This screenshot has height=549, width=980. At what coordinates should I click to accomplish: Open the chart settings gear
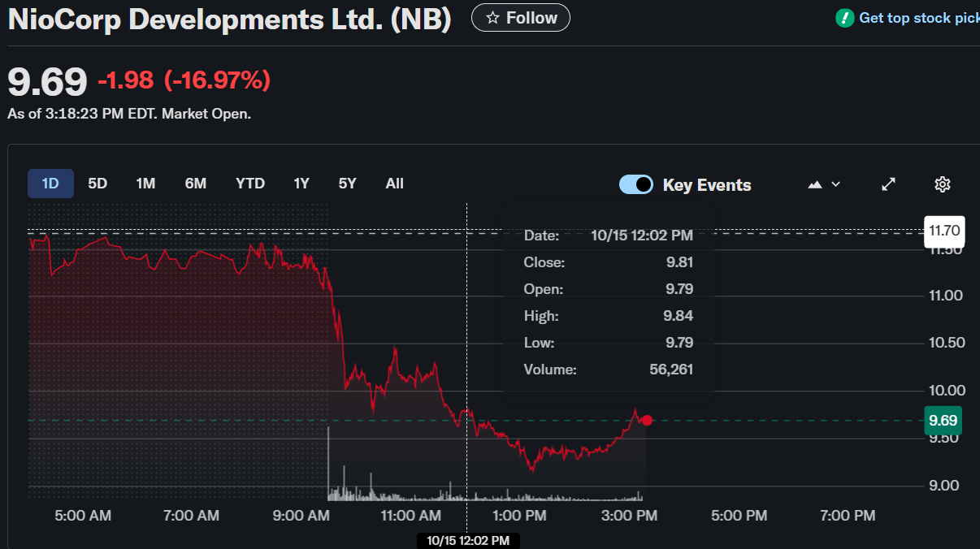[x=942, y=184]
